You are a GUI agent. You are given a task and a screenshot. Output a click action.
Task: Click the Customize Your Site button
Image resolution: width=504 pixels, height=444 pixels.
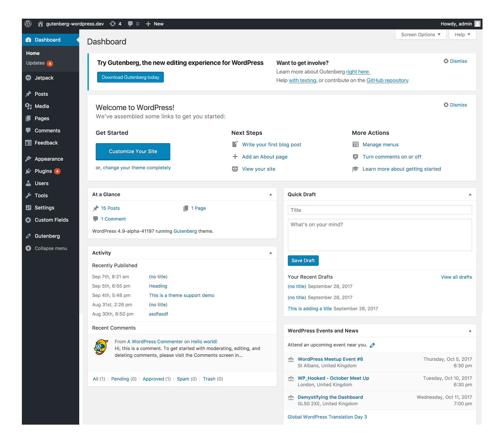pyautogui.click(x=133, y=151)
